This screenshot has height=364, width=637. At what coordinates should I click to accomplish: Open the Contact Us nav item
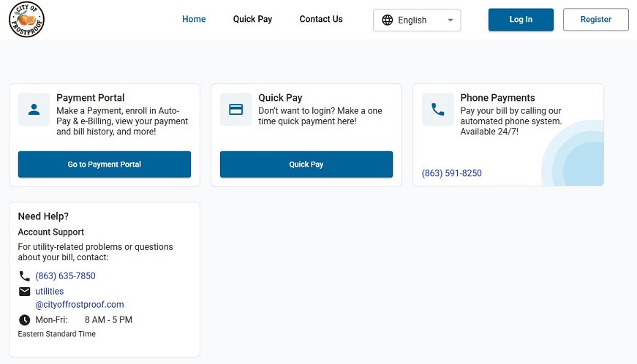click(x=321, y=19)
